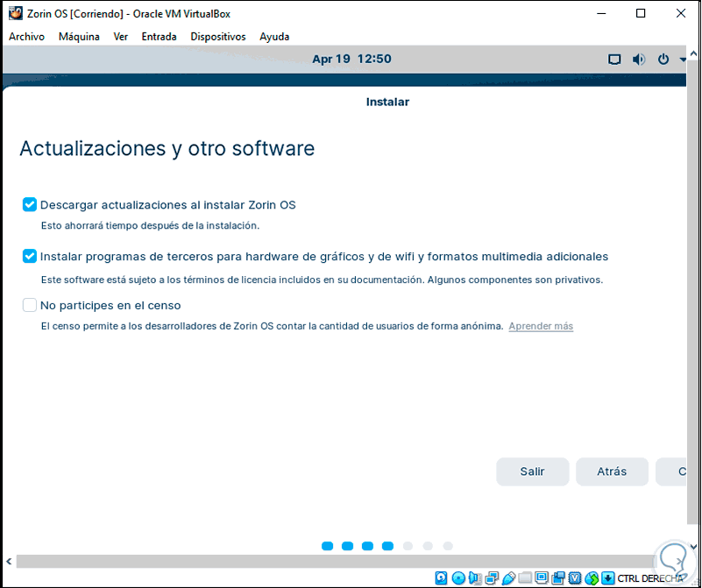Click the horizontal scrollbar track
Image resolution: width=702 pixels, height=588 pixels.
coord(336,561)
